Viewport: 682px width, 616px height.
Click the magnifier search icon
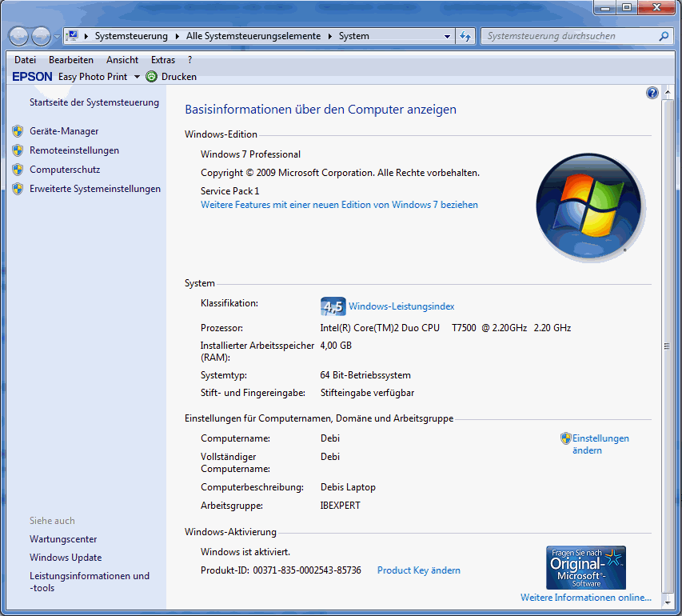[664, 36]
